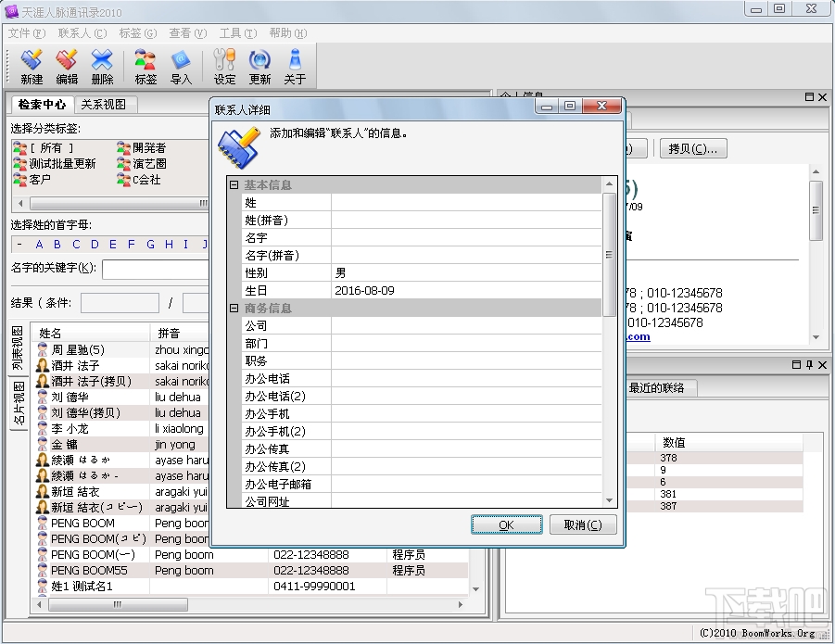835x644 pixels.
Task: Click the 更新 (Update) toolbar icon
Action: click(x=259, y=67)
